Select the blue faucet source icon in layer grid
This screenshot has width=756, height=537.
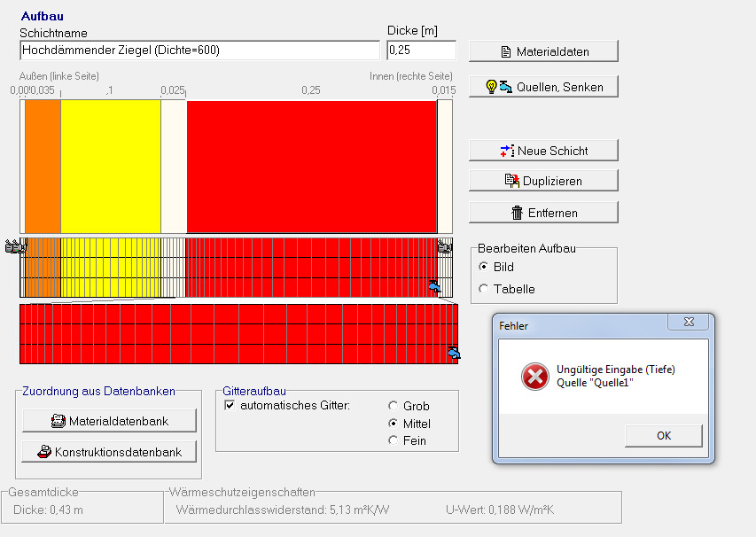433,286
